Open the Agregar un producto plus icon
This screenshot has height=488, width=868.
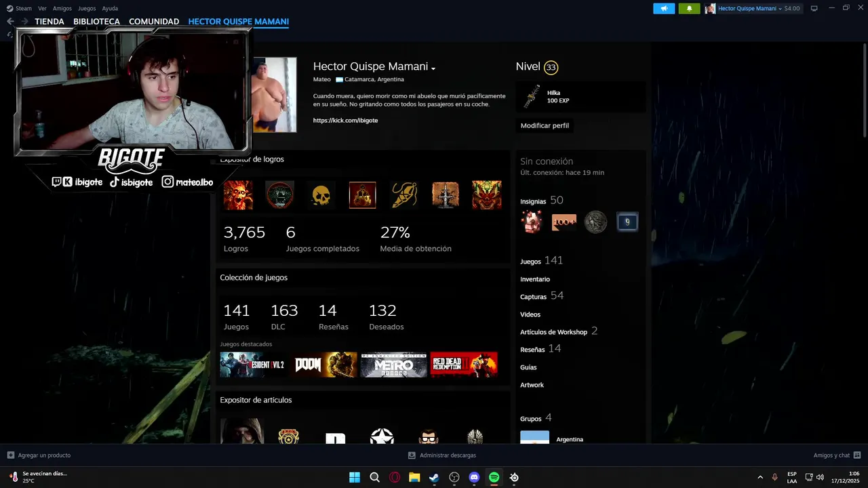point(11,455)
